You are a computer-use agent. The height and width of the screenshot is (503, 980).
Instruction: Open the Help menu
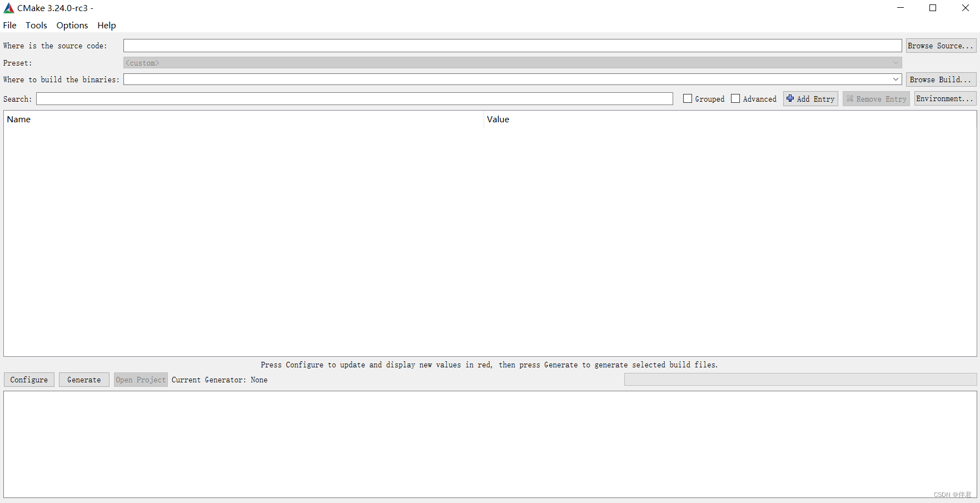pyautogui.click(x=106, y=26)
